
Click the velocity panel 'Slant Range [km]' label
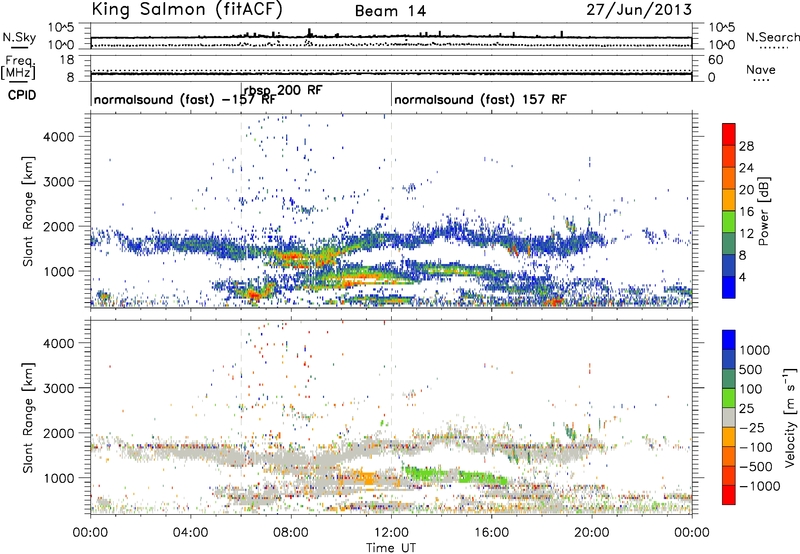[28, 418]
